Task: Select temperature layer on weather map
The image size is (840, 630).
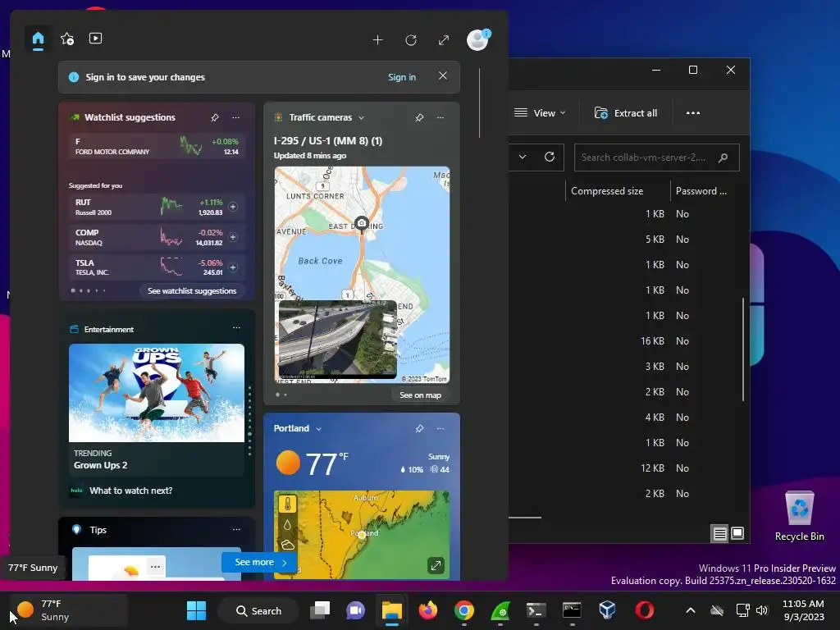Action: pyautogui.click(x=288, y=504)
